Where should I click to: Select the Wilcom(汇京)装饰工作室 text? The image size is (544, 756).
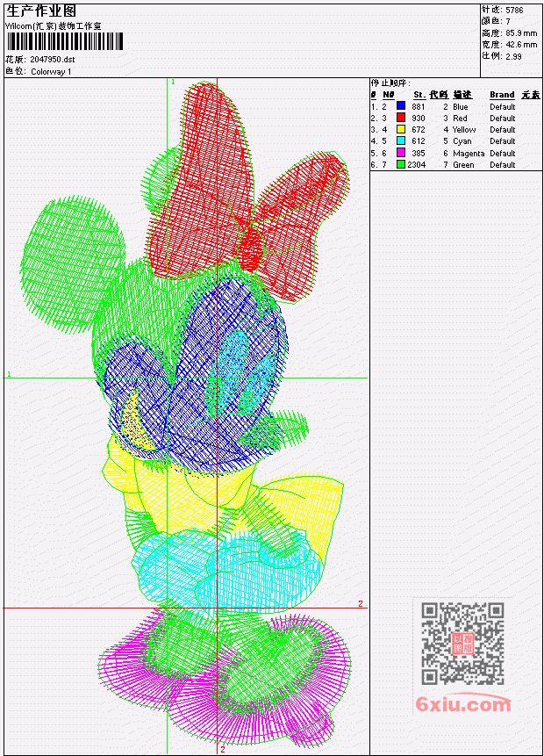point(54,26)
